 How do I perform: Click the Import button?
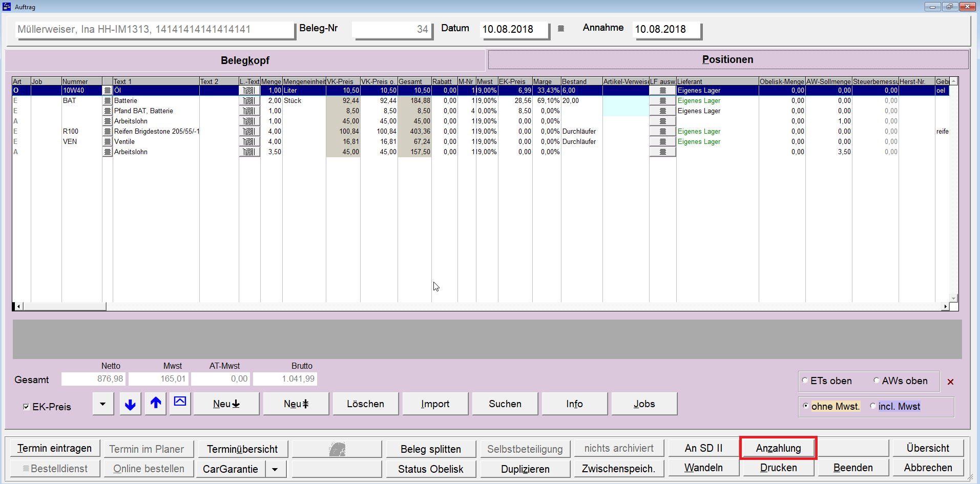coord(435,404)
